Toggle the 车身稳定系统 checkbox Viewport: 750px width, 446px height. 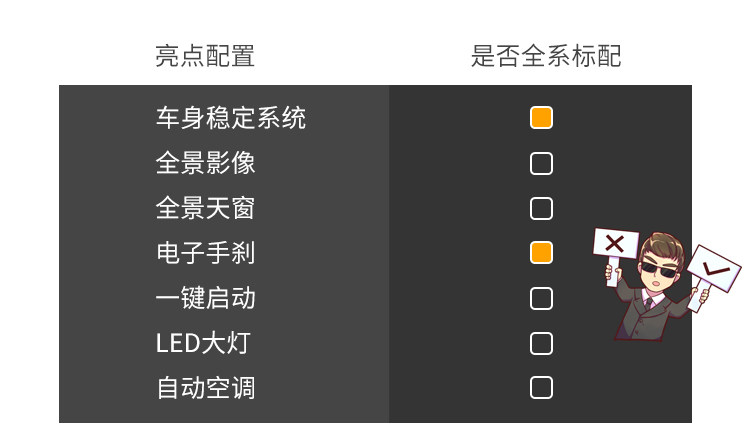coord(541,118)
